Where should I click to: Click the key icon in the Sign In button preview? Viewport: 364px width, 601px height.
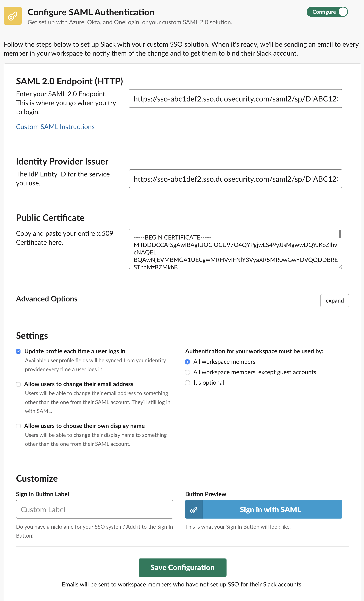pyautogui.click(x=194, y=509)
